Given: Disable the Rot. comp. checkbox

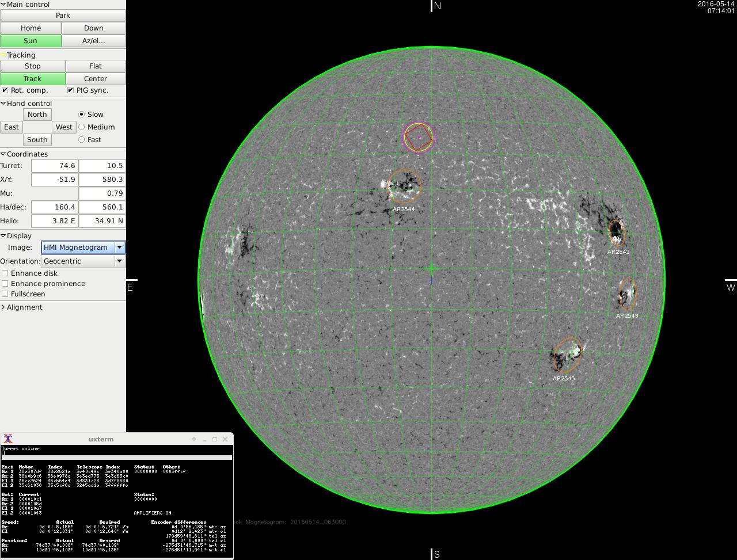Looking at the screenshot, I should (x=5, y=90).
